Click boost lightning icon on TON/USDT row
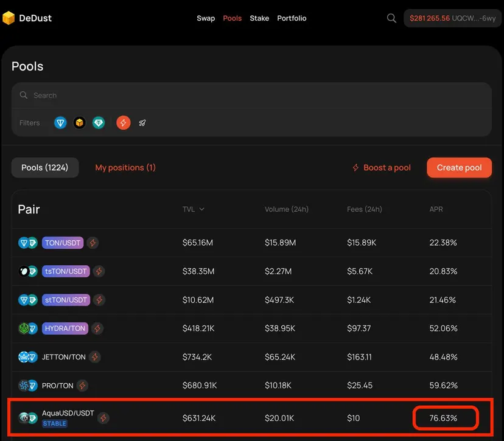This screenshot has width=504, height=441. coord(93,243)
